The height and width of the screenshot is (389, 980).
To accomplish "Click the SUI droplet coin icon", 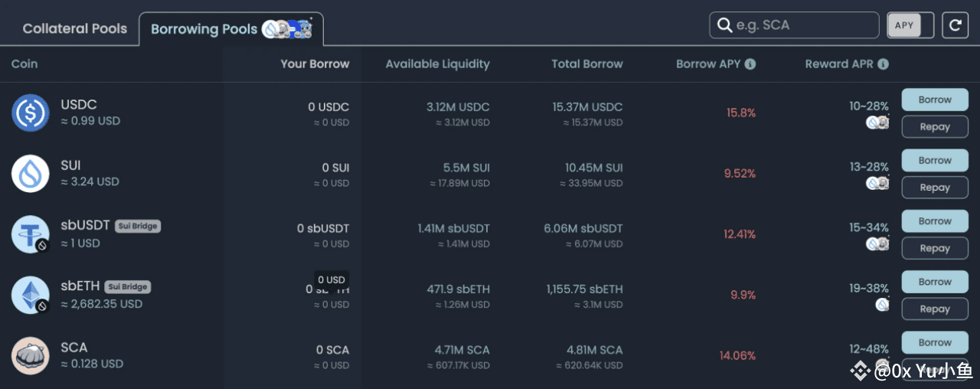I will tap(31, 173).
